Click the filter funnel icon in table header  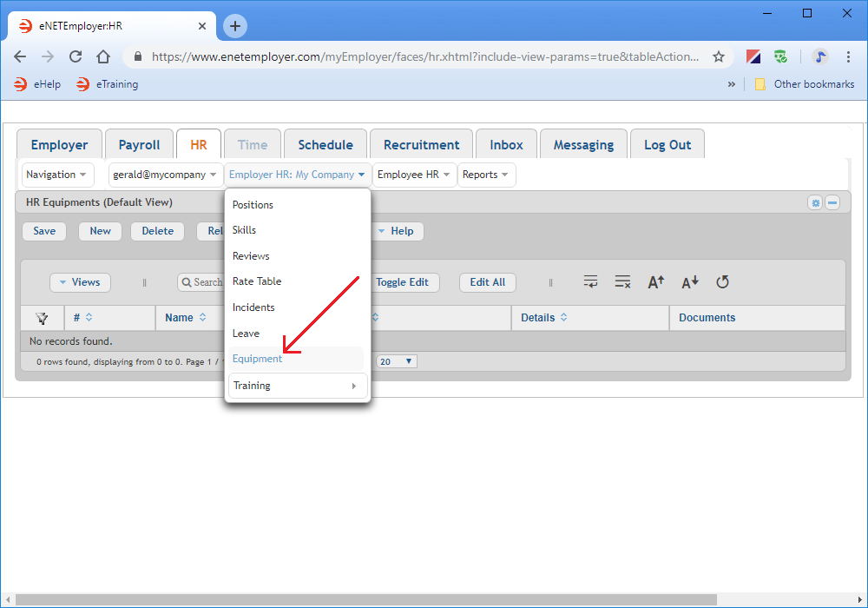pyautogui.click(x=42, y=318)
